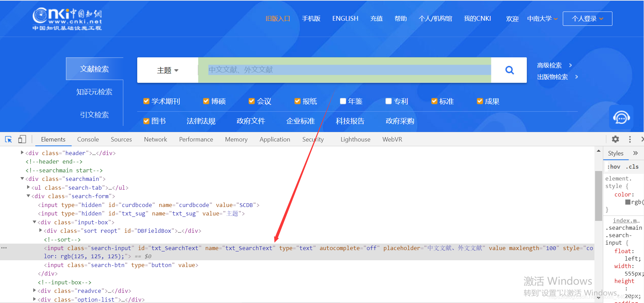The width and height of the screenshot is (644, 303).
Task: Click the Elements panel scrollbar up arrow
Action: pyautogui.click(x=598, y=151)
